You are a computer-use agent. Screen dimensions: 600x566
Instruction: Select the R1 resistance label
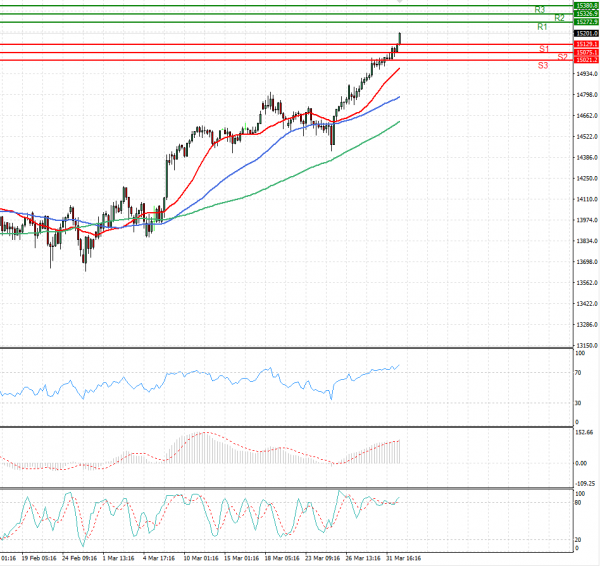coord(542,27)
